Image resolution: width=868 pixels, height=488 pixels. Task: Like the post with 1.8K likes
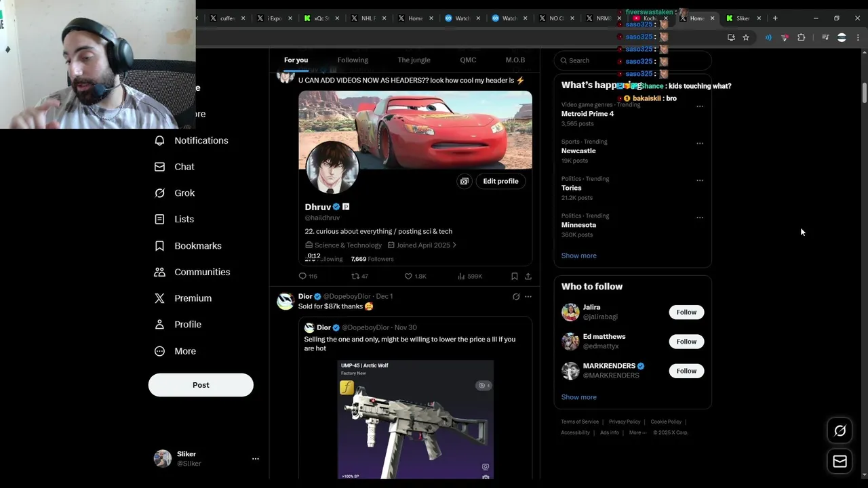(415, 277)
